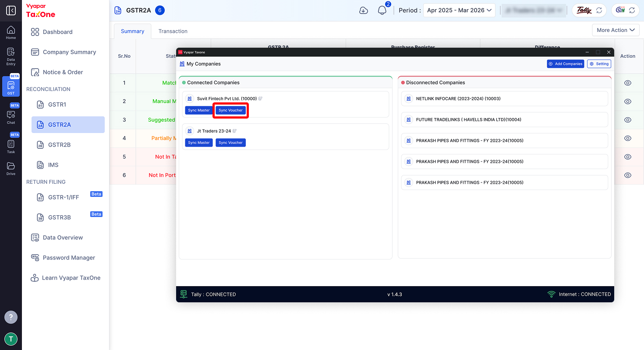Open Data Entry from left rail
The height and width of the screenshot is (350, 644).
pyautogui.click(x=11, y=57)
